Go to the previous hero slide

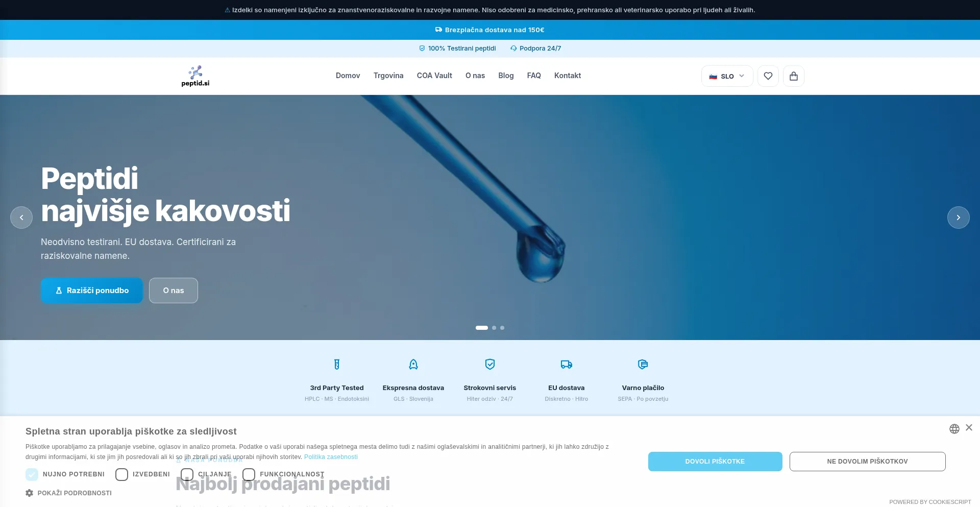point(21,218)
